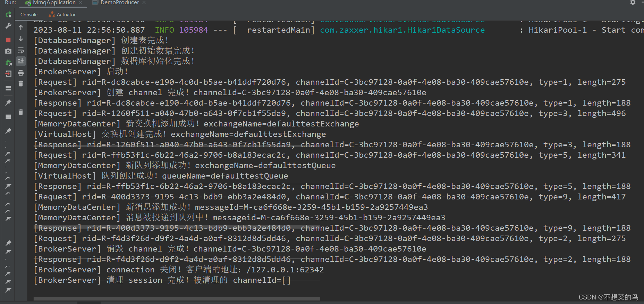Close the MmqApplication run tab

coord(80,2)
